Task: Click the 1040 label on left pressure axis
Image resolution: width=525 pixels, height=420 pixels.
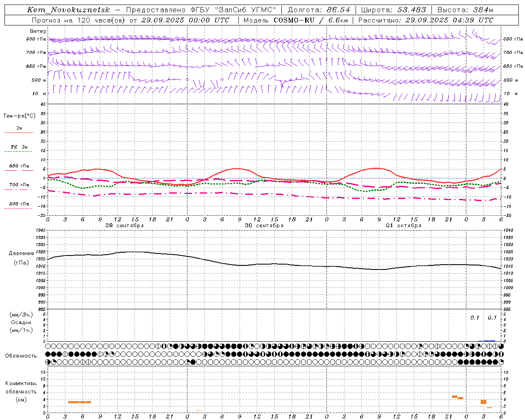Action: tap(41, 230)
